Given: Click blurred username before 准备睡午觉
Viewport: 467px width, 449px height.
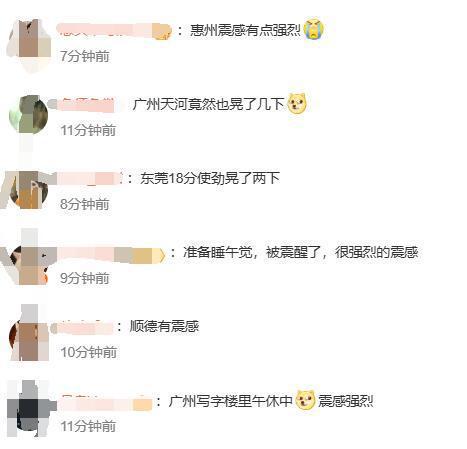Looking at the screenshot, I should click(112, 255).
